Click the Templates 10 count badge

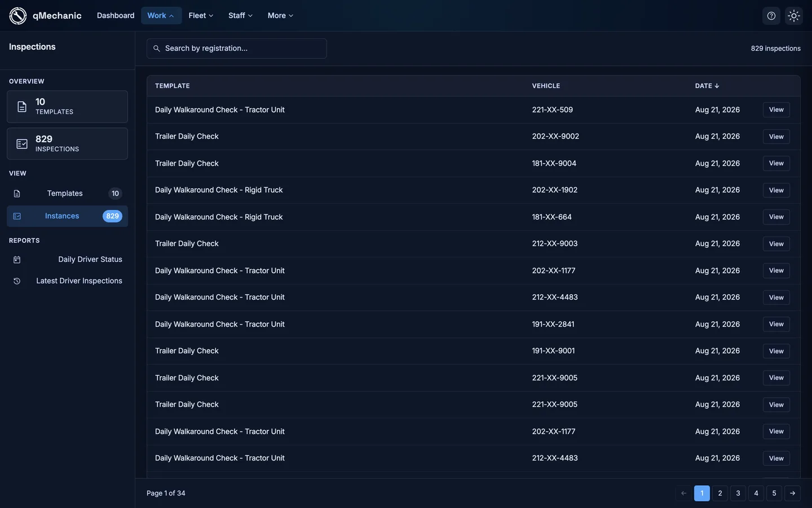[x=115, y=194]
